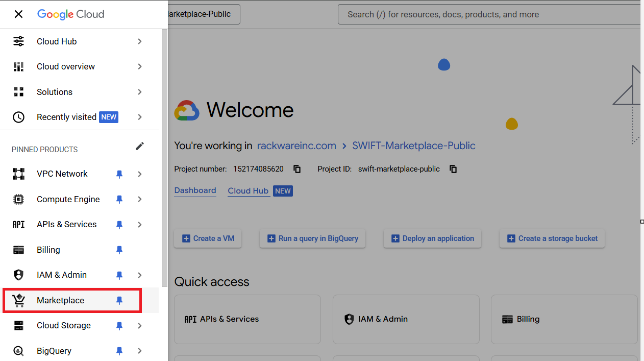Click Deploy an application button
The width and height of the screenshot is (644, 361).
[x=432, y=238]
